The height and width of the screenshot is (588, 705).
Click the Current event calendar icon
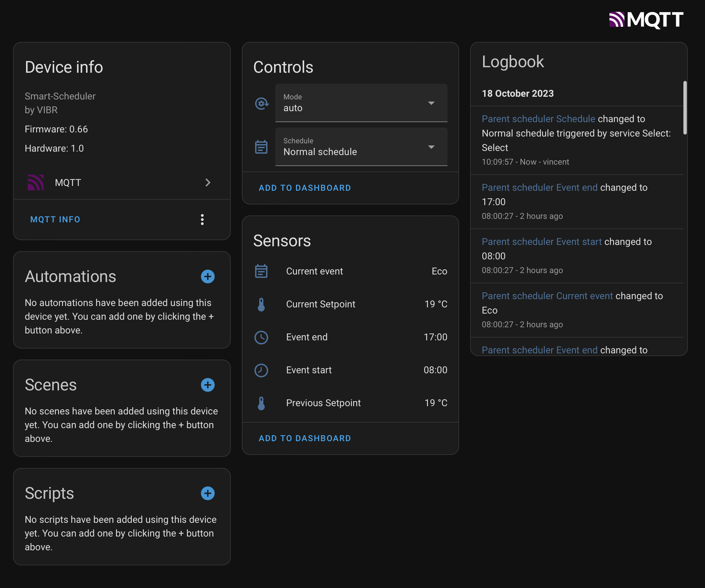click(261, 271)
